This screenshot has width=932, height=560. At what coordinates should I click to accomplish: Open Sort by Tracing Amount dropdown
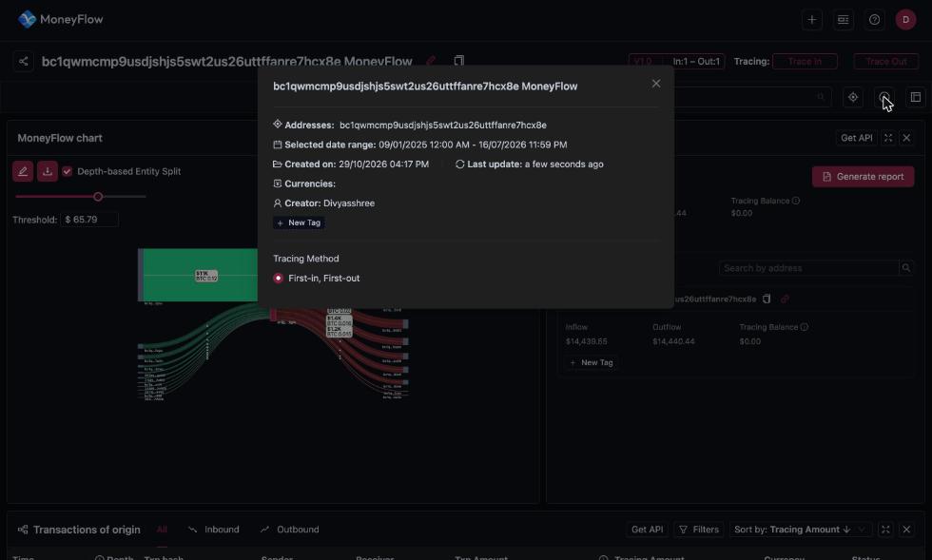click(800, 529)
